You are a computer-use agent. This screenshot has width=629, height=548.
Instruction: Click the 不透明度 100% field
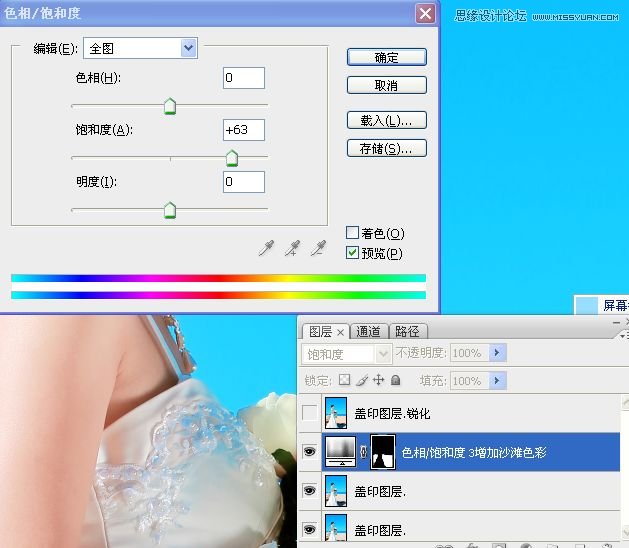pyautogui.click(x=470, y=353)
